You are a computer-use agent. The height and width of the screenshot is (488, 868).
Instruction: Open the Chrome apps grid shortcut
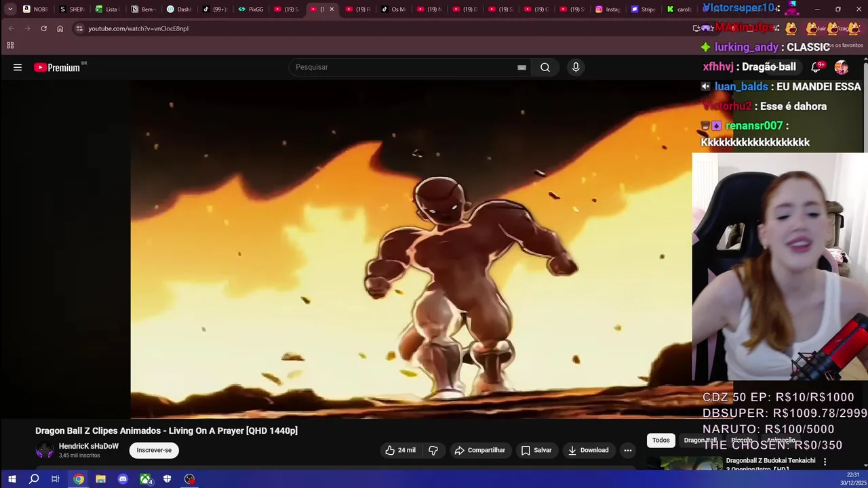10,45
